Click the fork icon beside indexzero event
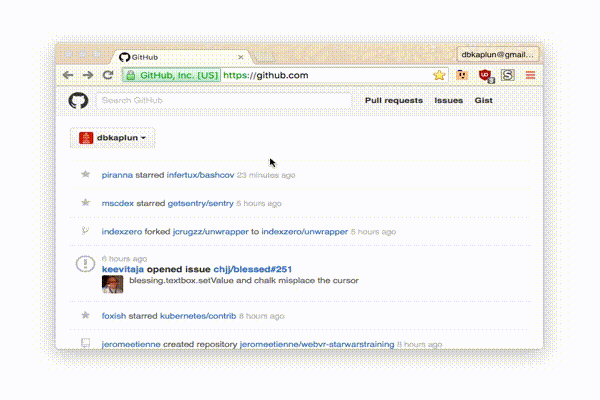This screenshot has height=400, width=600. (85, 231)
